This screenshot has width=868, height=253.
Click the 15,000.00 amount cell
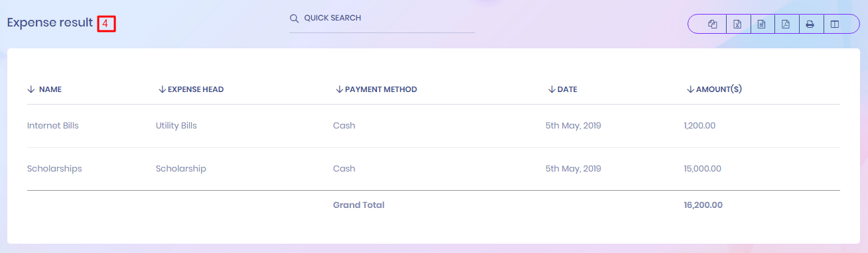pos(702,168)
